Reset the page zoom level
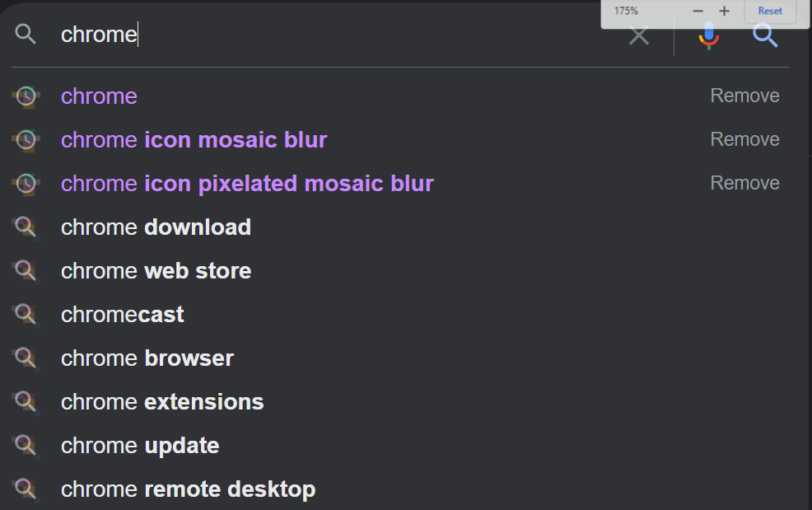 (770, 11)
